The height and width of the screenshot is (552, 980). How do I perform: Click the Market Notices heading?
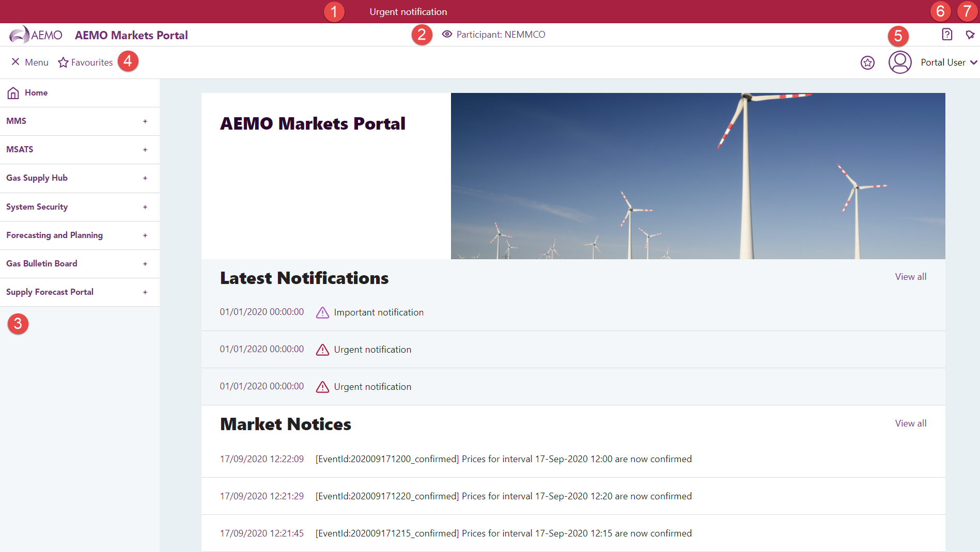click(x=286, y=424)
